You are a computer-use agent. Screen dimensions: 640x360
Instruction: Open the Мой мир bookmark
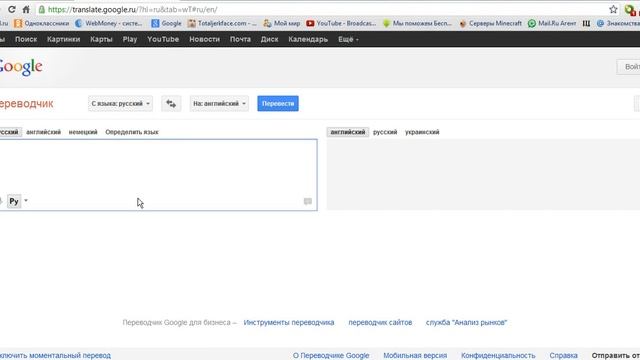(282, 24)
